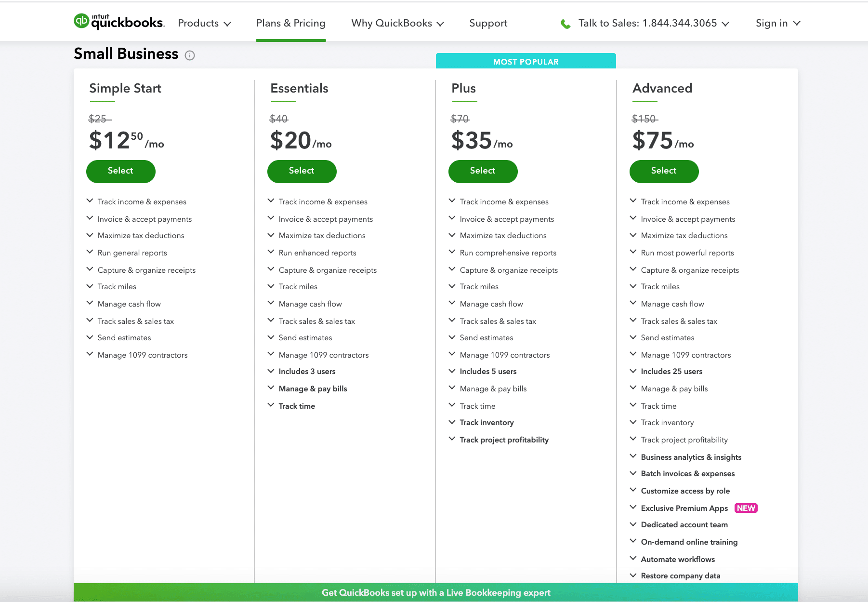Click the QuickBooks logo icon
Viewport: 868px width, 602px height.
click(81, 20)
